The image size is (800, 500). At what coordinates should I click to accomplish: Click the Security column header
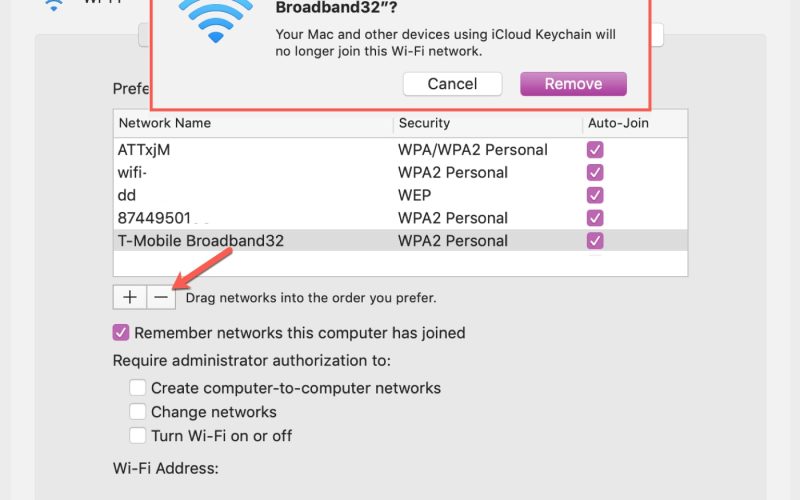click(486, 123)
